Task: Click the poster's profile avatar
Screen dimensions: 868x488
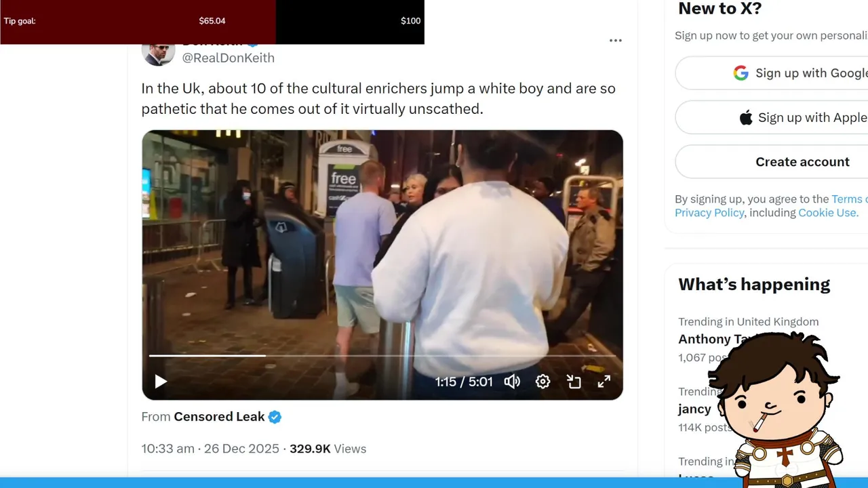Action: point(159,52)
